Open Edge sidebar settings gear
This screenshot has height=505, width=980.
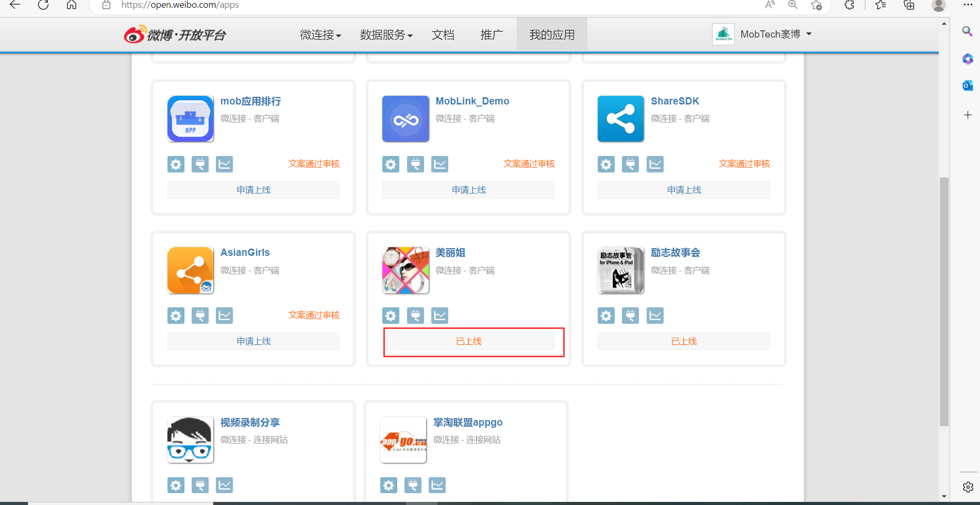(x=968, y=487)
